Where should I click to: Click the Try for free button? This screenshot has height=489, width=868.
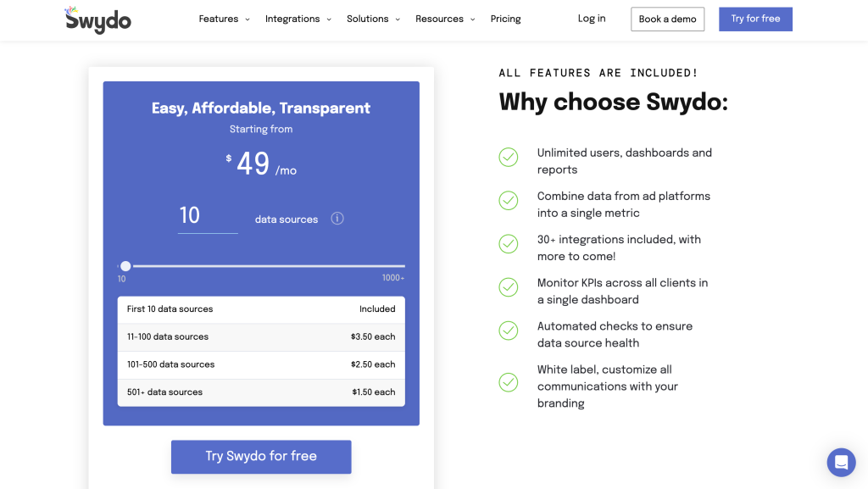(755, 19)
